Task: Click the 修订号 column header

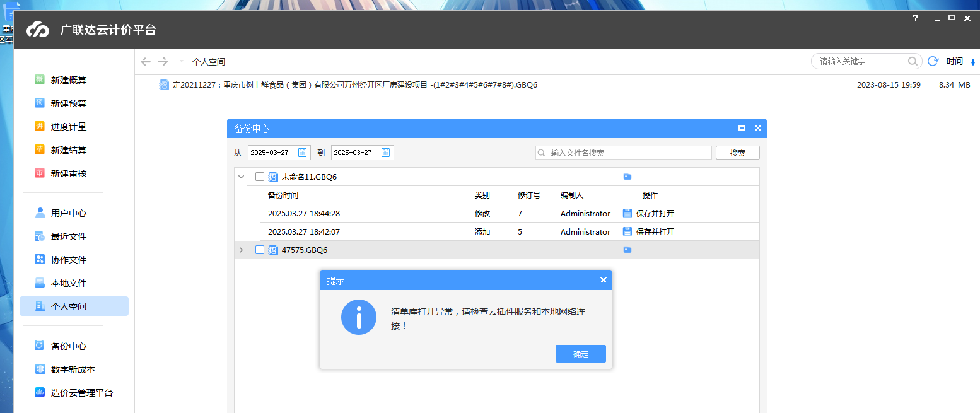Action: coord(529,195)
